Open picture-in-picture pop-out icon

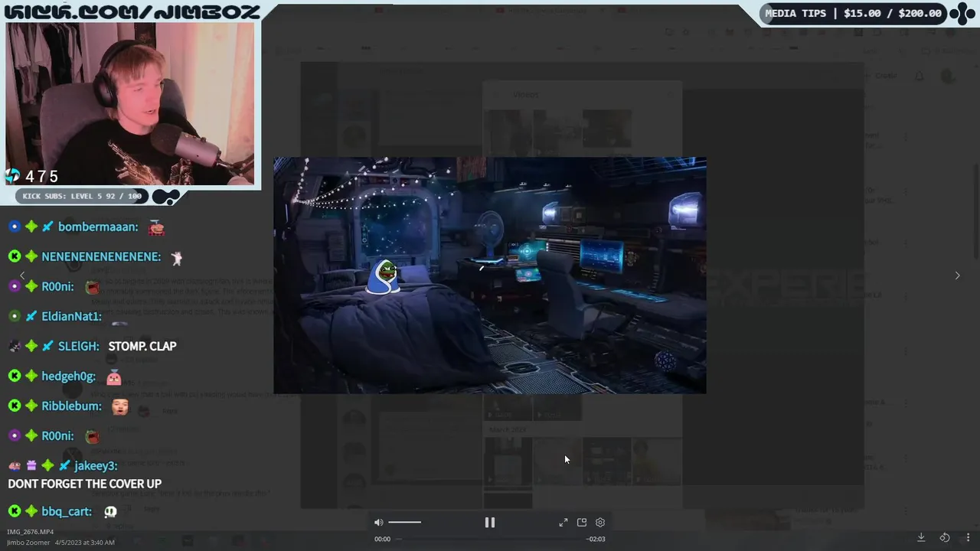click(582, 523)
